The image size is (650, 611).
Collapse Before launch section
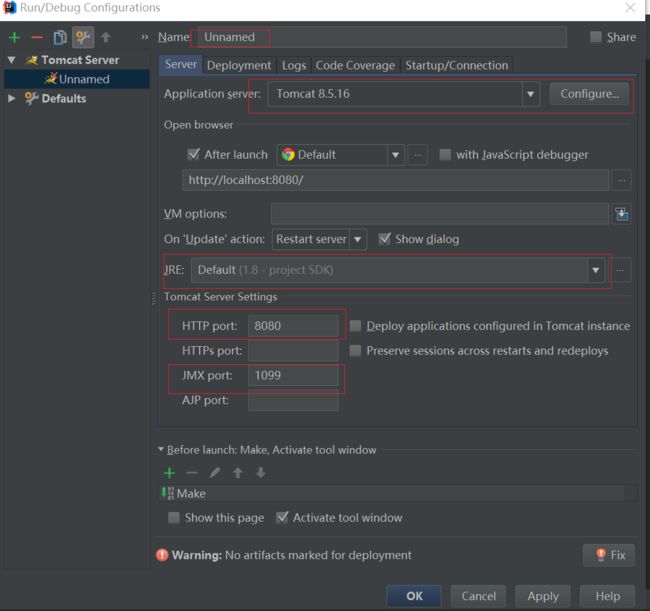pyautogui.click(x=161, y=449)
